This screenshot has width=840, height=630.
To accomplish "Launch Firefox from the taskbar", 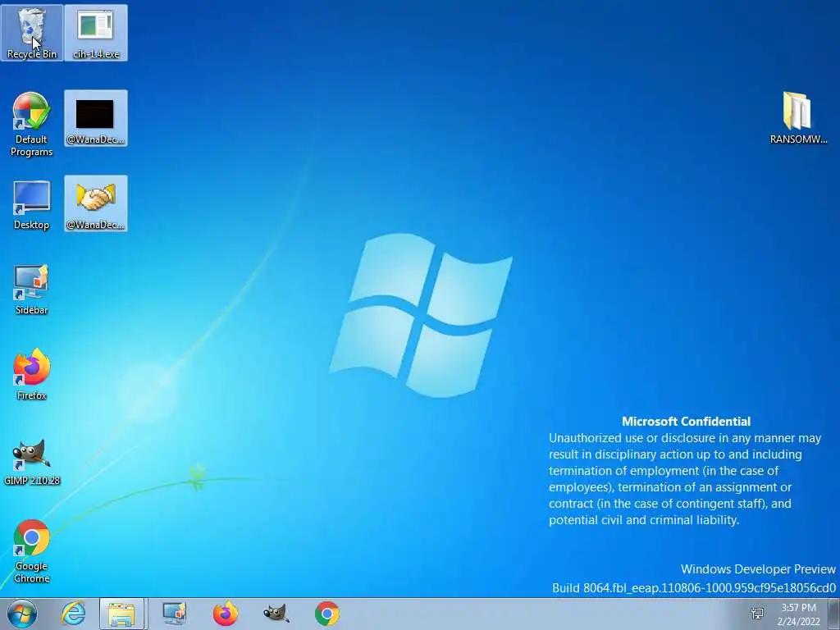I will [x=226, y=614].
